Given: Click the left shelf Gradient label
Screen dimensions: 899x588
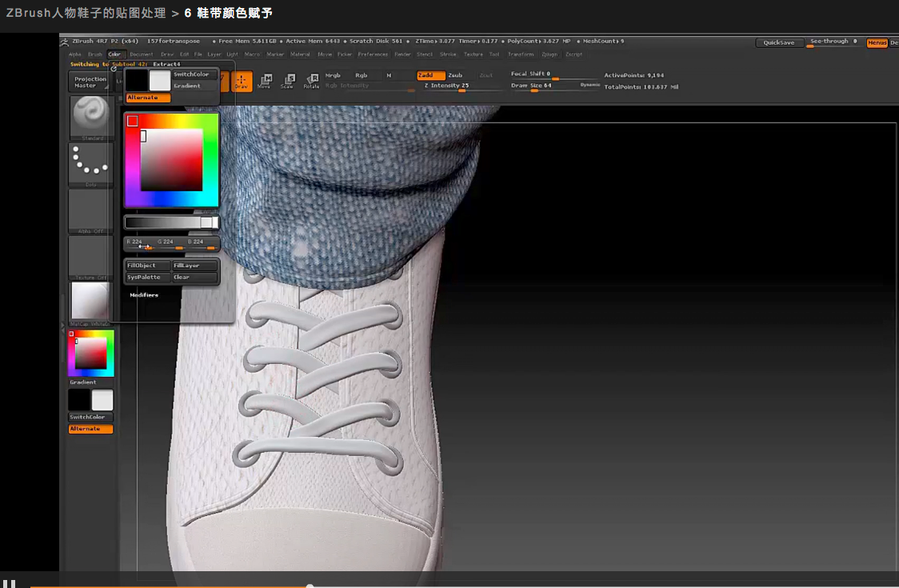Looking at the screenshot, I should pyautogui.click(x=83, y=382).
